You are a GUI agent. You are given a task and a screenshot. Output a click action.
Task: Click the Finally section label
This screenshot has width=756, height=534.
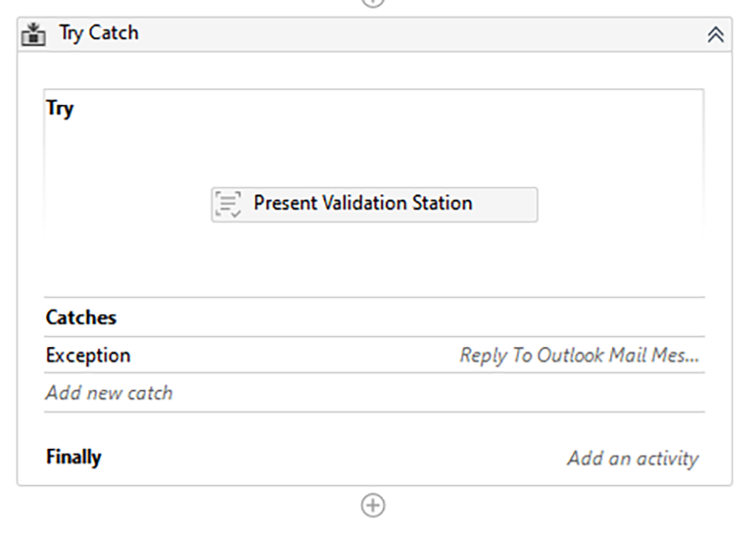click(x=74, y=457)
